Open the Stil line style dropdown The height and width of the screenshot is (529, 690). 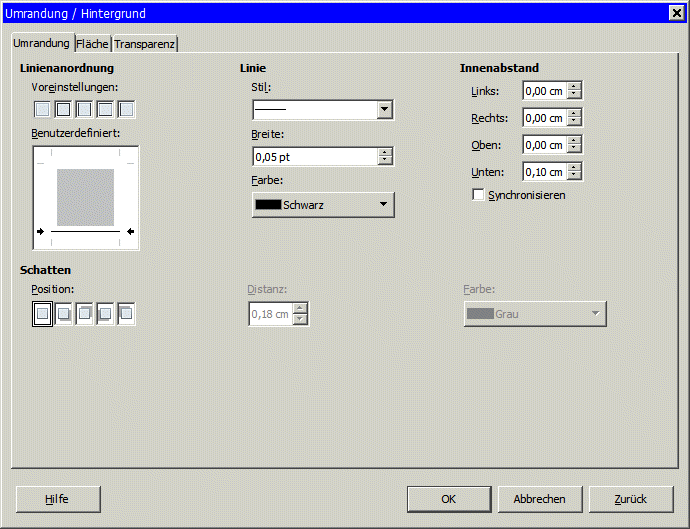point(384,110)
